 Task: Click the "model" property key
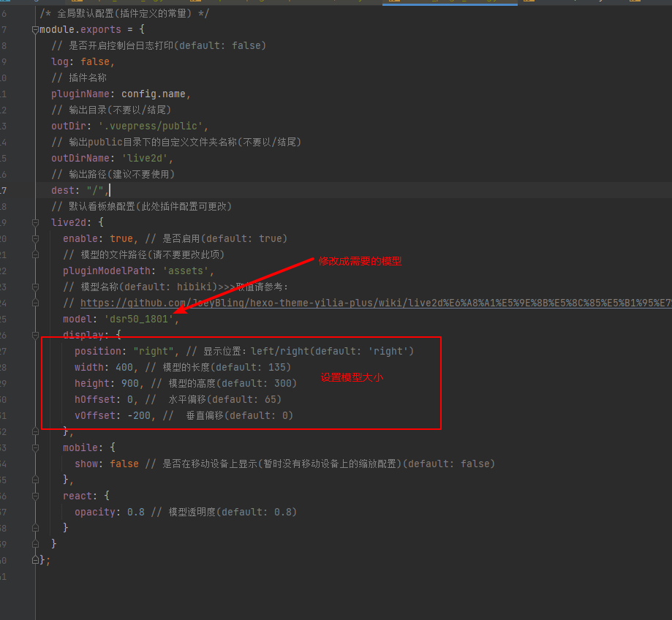(77, 320)
